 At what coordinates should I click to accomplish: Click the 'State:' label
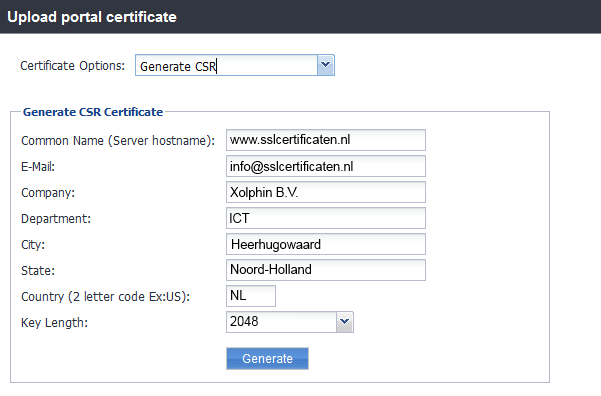tap(38, 271)
